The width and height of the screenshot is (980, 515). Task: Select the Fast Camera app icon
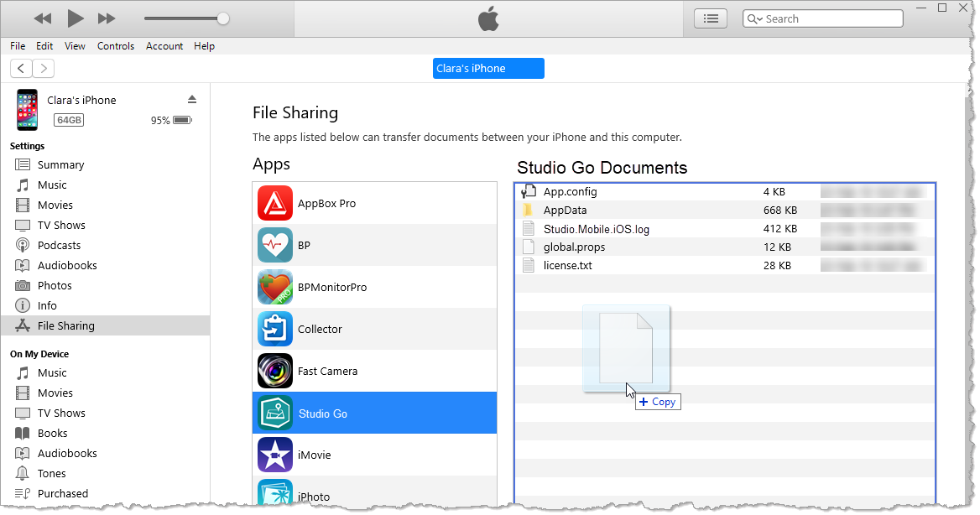[x=275, y=371]
